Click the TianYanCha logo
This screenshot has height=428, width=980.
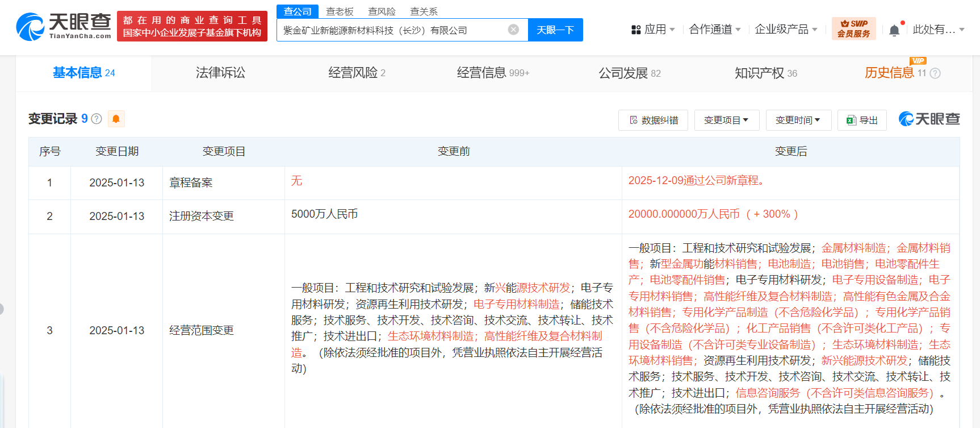coord(64,26)
